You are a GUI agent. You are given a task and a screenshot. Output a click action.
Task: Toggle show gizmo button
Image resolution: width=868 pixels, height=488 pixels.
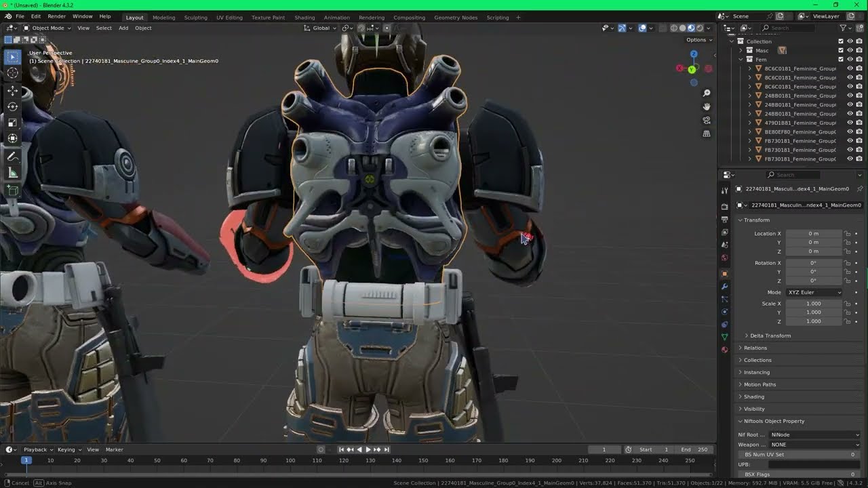click(x=622, y=28)
